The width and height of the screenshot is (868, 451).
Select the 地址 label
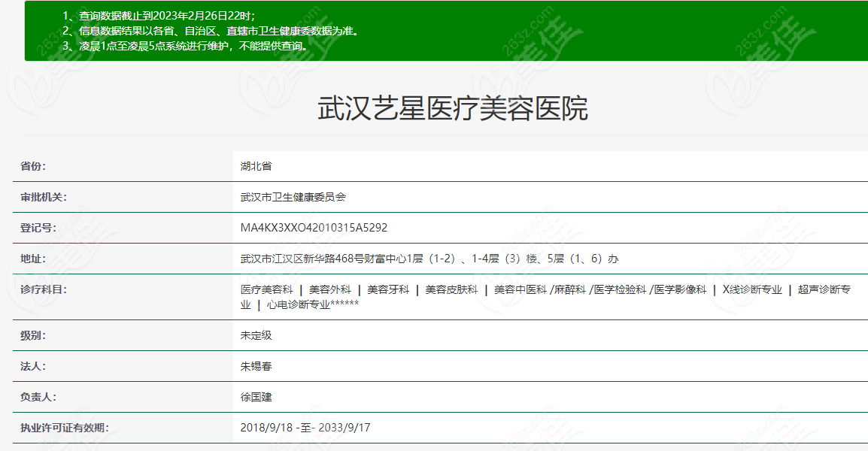pos(33,259)
